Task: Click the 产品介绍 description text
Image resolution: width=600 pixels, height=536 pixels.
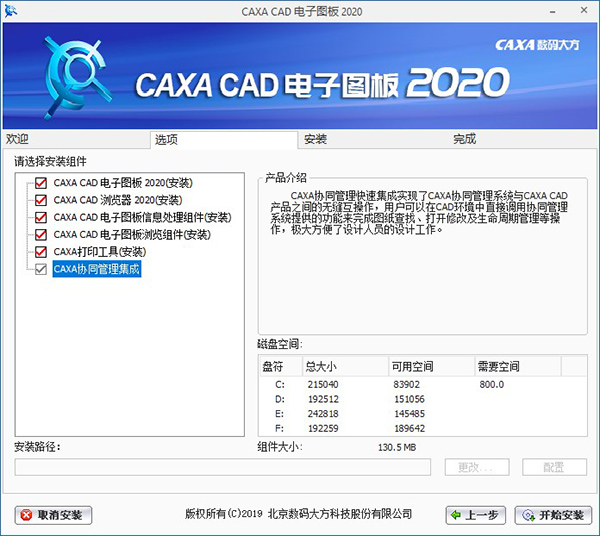Action: pos(419,212)
